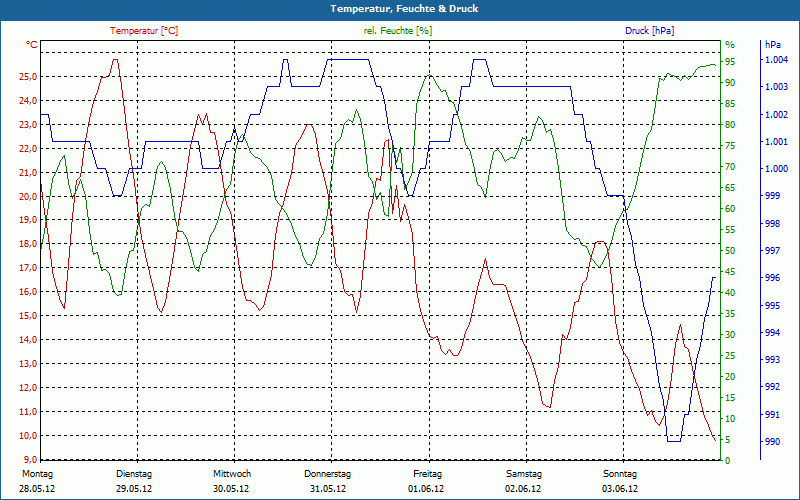Image resolution: width=800 pixels, height=500 pixels.
Task: Click the '25,0' temperature axis value
Action: coord(28,77)
